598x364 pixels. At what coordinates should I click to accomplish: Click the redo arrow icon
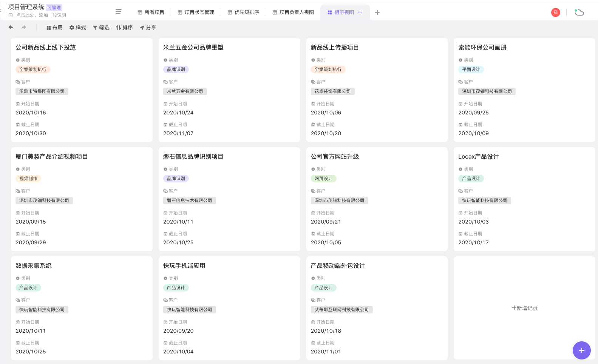click(24, 27)
